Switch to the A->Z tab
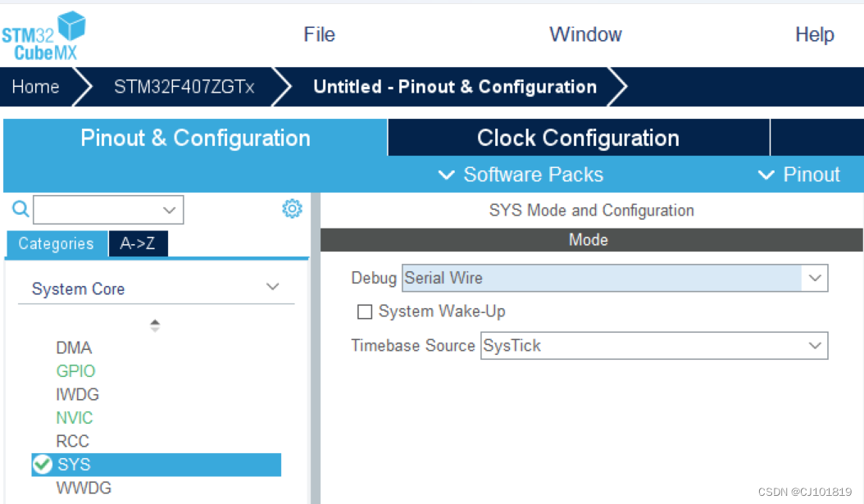 click(x=138, y=243)
